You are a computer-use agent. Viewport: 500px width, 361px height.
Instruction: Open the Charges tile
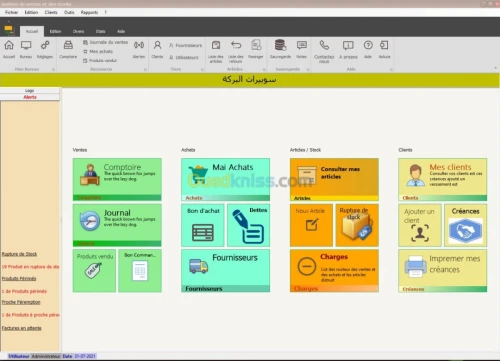coord(334,271)
